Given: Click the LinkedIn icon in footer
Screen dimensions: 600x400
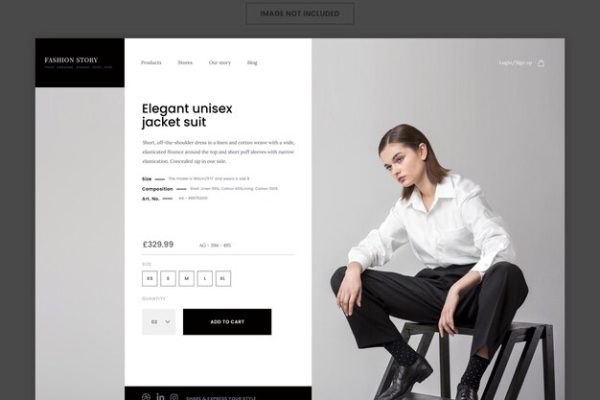Looking at the screenshot, I should (x=160, y=397).
